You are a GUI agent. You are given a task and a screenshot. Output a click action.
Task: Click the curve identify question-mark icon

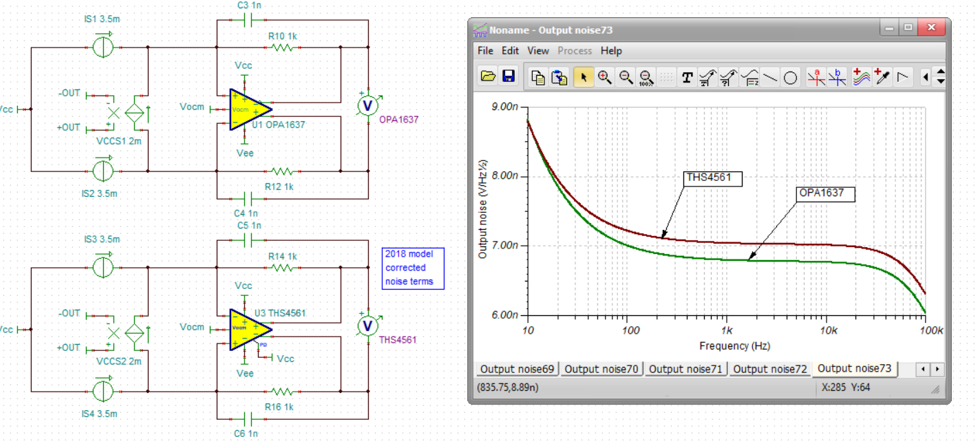coord(728,77)
